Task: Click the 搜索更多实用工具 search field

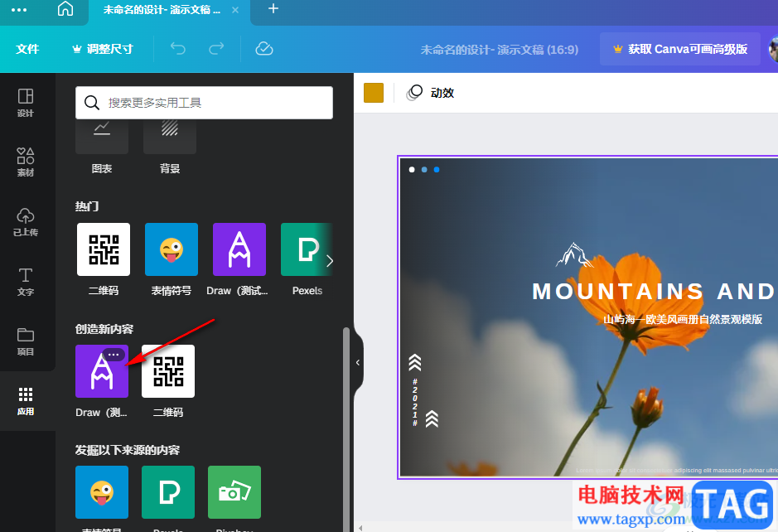Action: click(204, 103)
